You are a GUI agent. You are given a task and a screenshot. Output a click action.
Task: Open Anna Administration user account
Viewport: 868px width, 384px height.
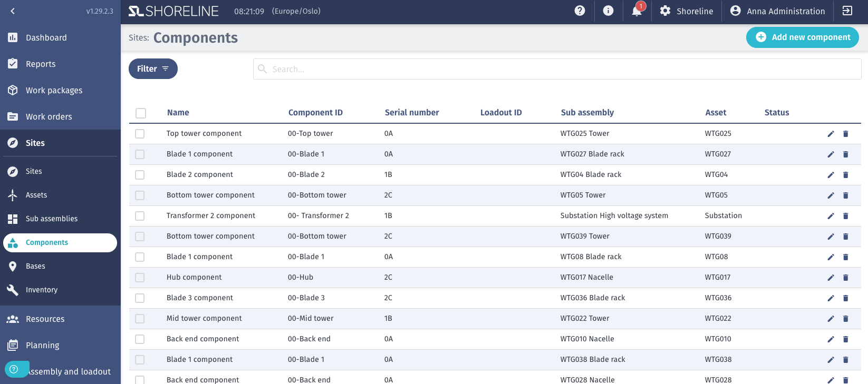click(x=777, y=11)
